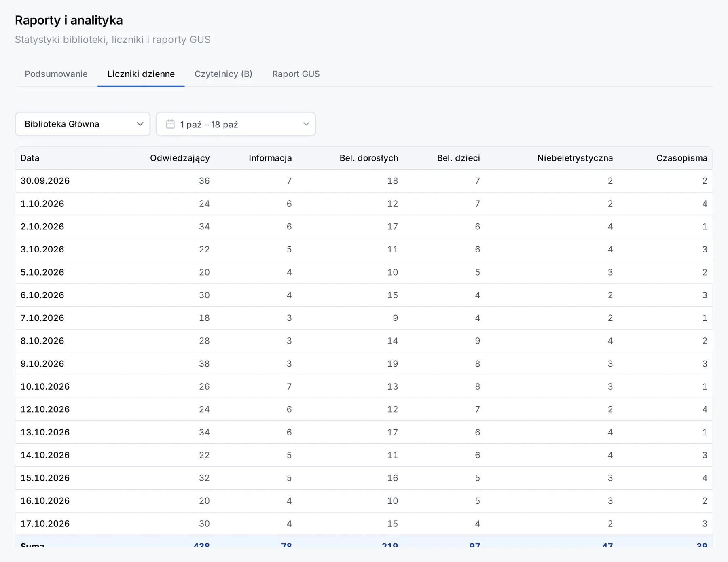
Task: Select the Liczniki dzienne tab
Action: [141, 74]
